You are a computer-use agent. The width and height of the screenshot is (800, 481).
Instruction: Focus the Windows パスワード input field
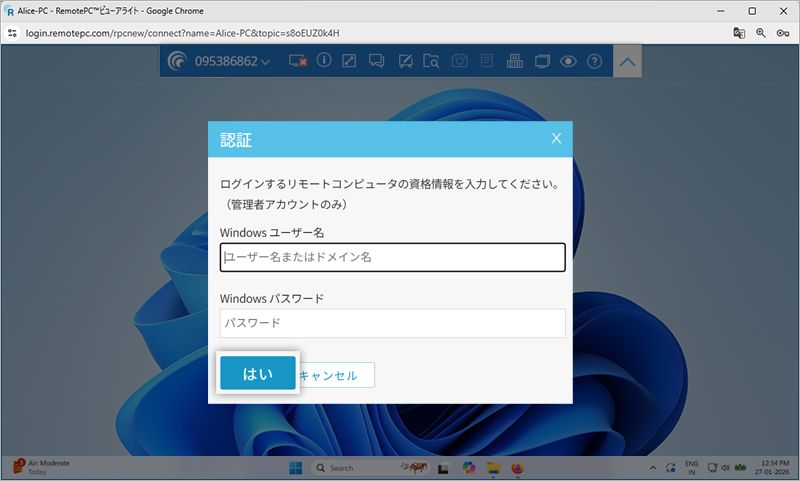click(392, 323)
